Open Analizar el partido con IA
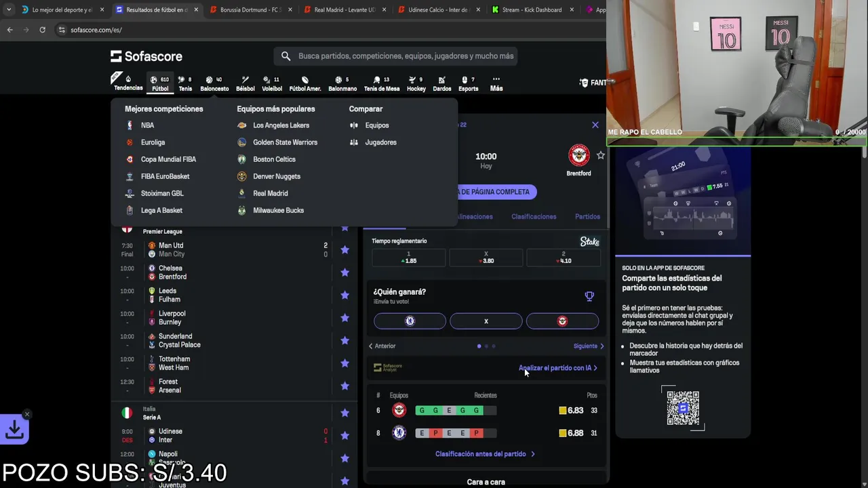868x488 pixels. (x=558, y=368)
